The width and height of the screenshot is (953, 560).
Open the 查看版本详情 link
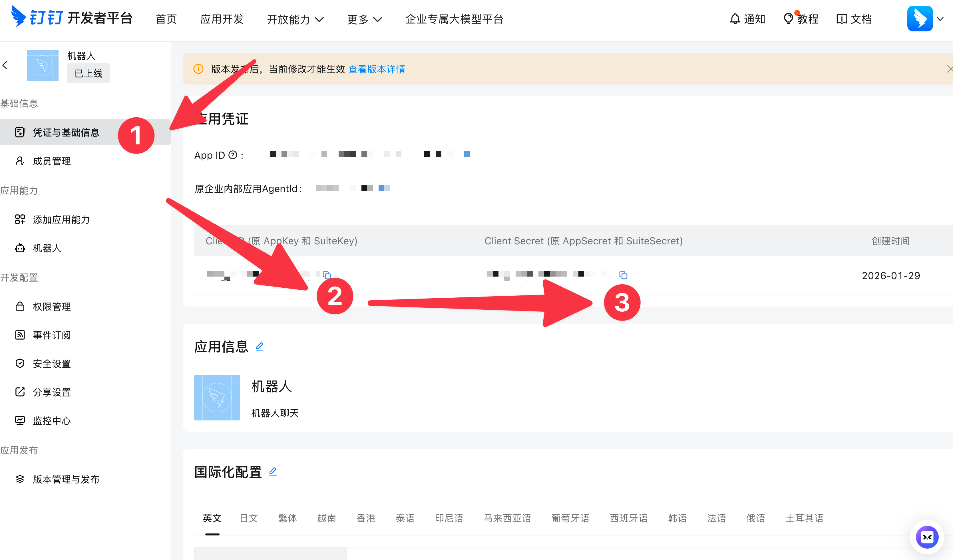[376, 69]
